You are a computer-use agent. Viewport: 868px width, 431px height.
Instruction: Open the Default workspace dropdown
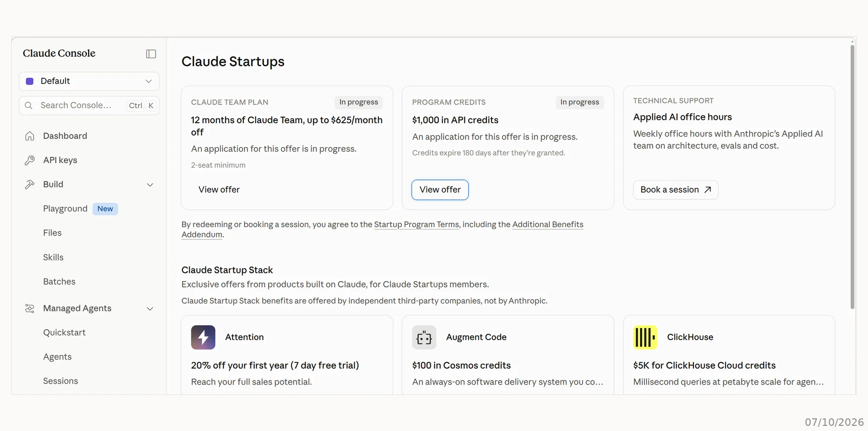tap(89, 81)
